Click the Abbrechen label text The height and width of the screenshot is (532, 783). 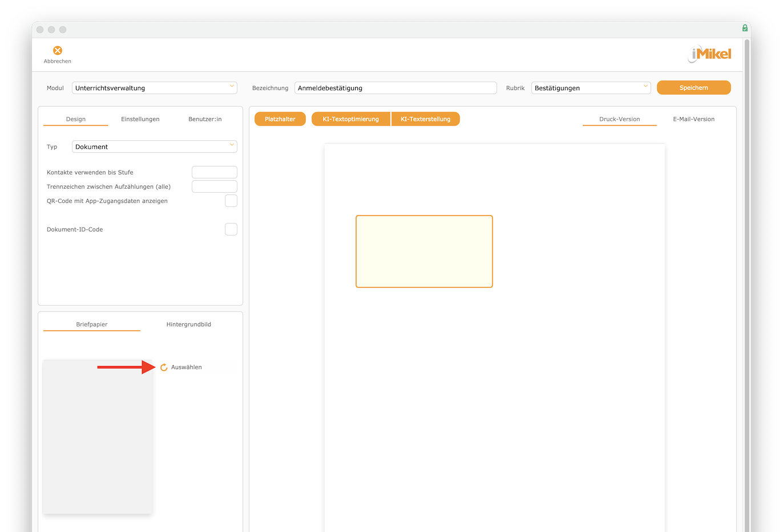pyautogui.click(x=58, y=61)
